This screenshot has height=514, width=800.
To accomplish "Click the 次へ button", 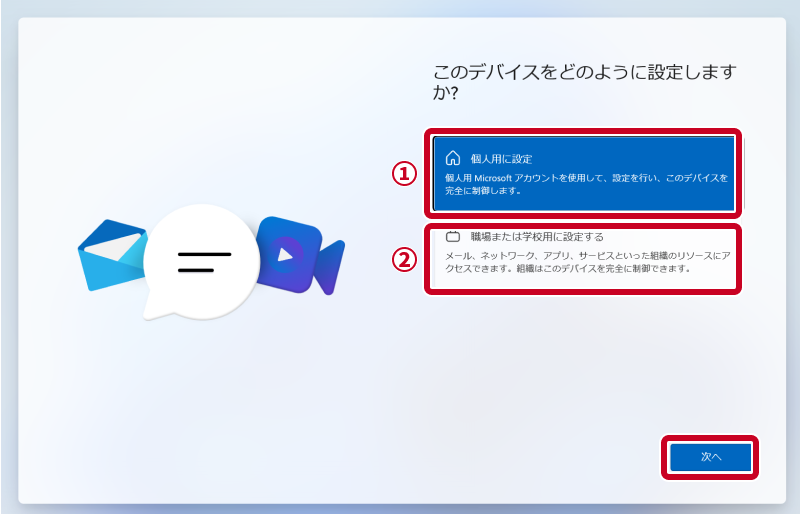I will pos(710,457).
